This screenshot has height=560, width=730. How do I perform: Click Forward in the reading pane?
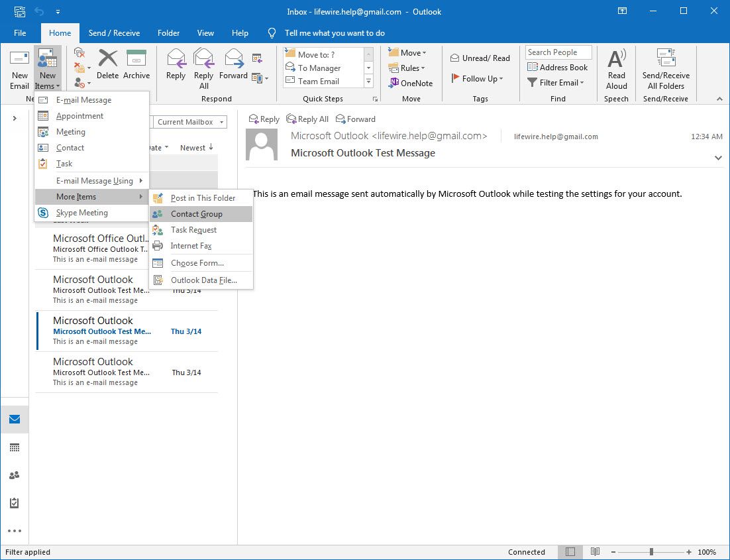[x=356, y=119]
